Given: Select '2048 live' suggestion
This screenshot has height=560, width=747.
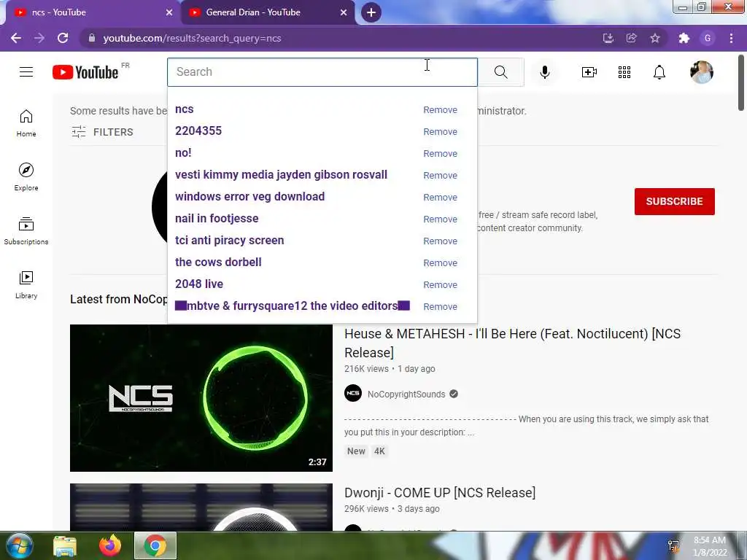Looking at the screenshot, I should [x=198, y=284].
